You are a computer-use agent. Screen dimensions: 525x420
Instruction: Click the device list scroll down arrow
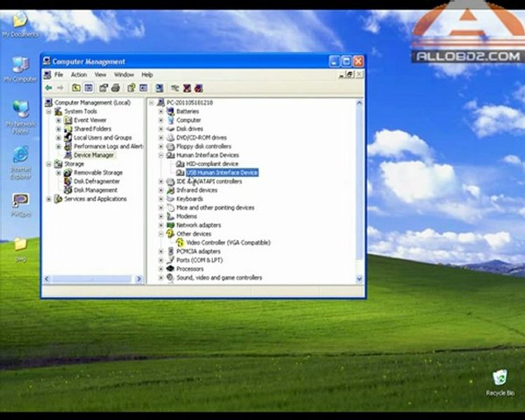click(359, 279)
